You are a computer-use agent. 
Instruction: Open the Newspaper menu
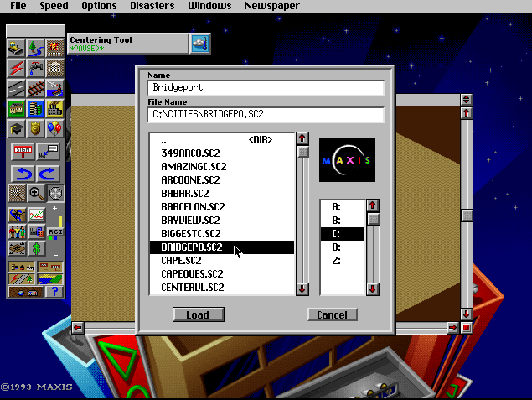point(271,6)
